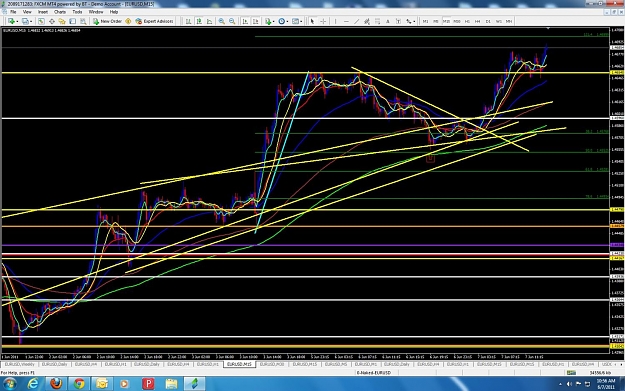Switch to the EURUSD,M30 chart tab
This screenshot has width=625, height=391.
coord(272,364)
